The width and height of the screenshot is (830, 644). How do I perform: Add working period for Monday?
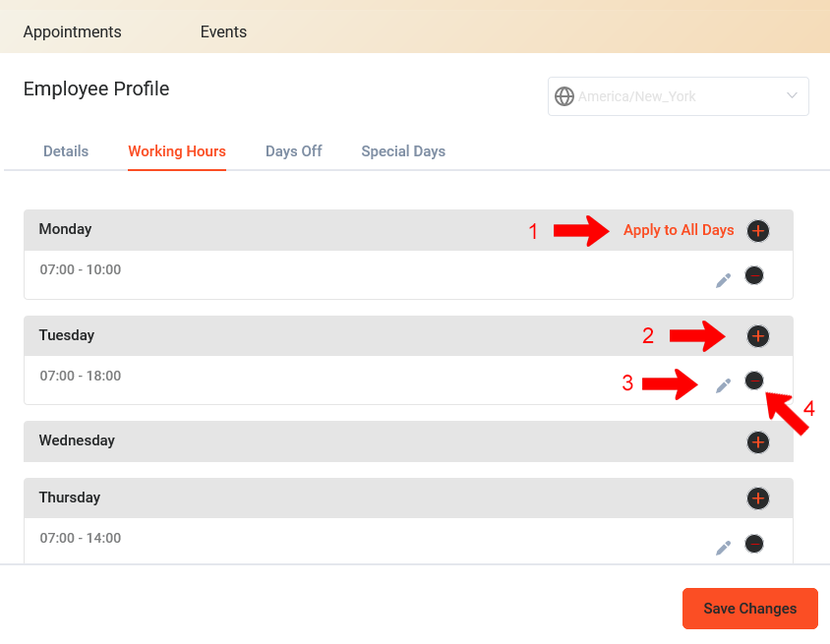[758, 231]
